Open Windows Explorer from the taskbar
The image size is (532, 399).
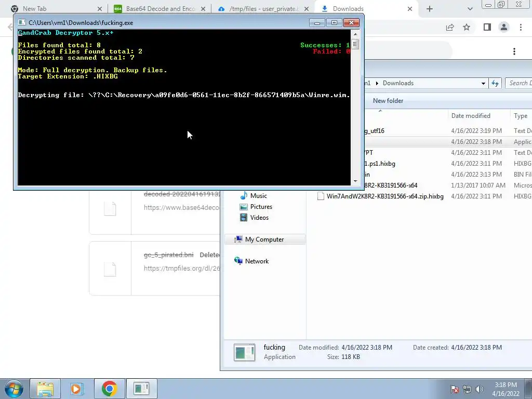pyautogui.click(x=46, y=389)
